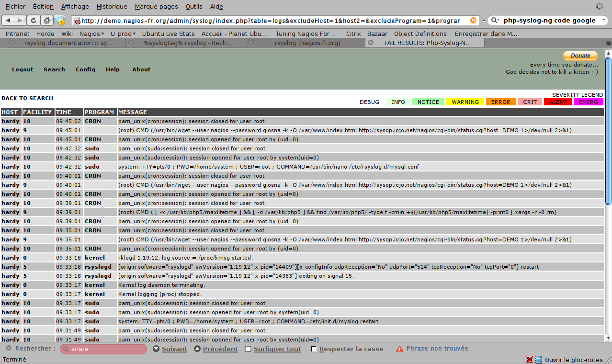This screenshot has height=364, width=612.
Task: Go to the browser home page
Action: [x=46, y=20]
